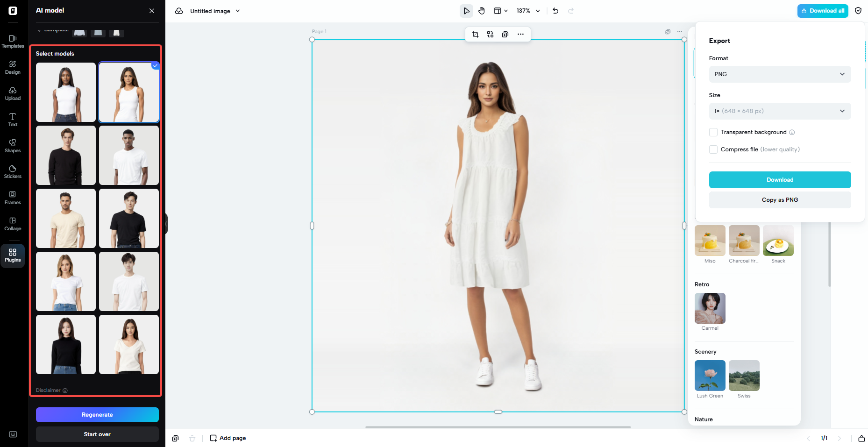The width and height of the screenshot is (868, 447).
Task: Click the Regenerate button
Action: coord(97,414)
